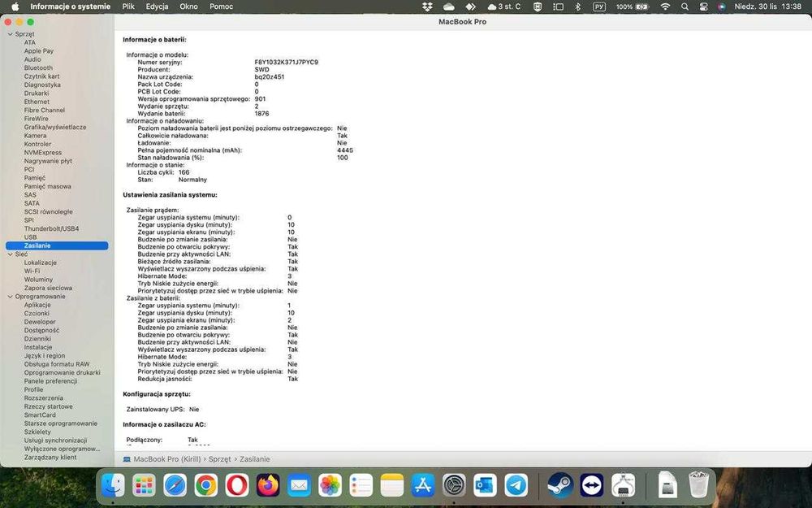Select Rzeczy startowe in the sidebar
812x508 pixels.
pos(48,406)
